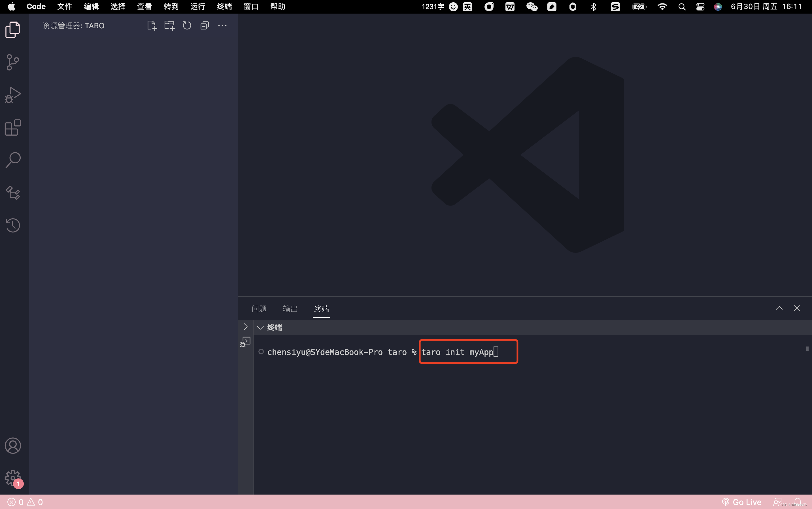Open the Apple menu
Image resolution: width=812 pixels, height=509 pixels.
[x=12, y=7]
